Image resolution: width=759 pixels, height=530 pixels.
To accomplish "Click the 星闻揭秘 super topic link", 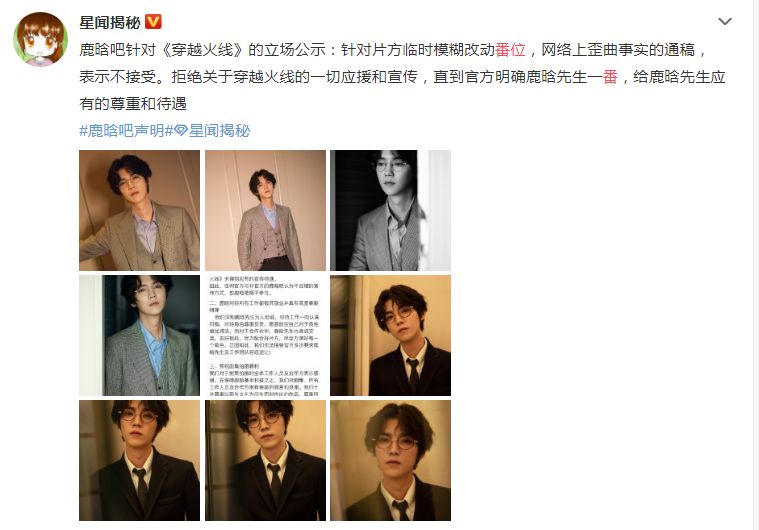I will (x=219, y=131).
